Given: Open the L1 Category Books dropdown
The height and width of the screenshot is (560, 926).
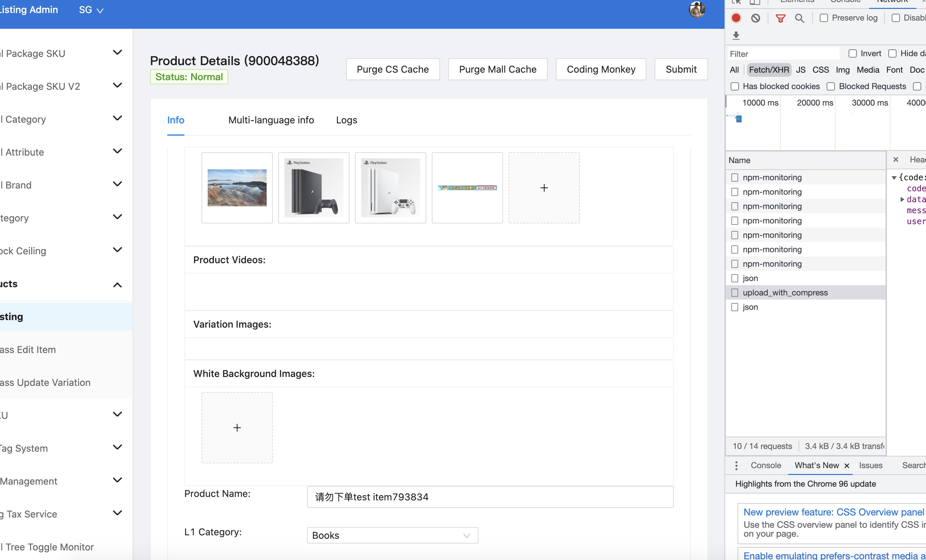Looking at the screenshot, I should point(392,535).
